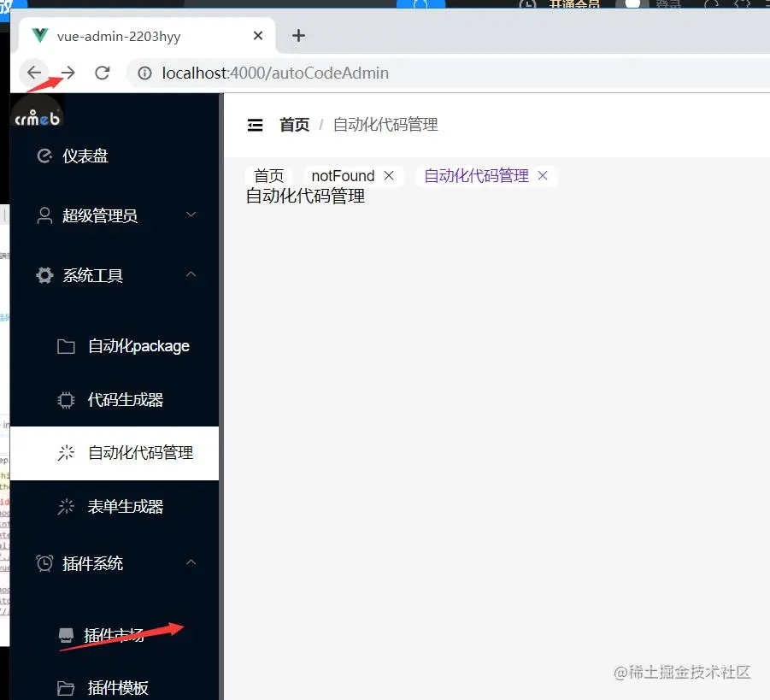The width and height of the screenshot is (770, 700).
Task: Click the 超级管理员 user icon
Action: pos(44,215)
